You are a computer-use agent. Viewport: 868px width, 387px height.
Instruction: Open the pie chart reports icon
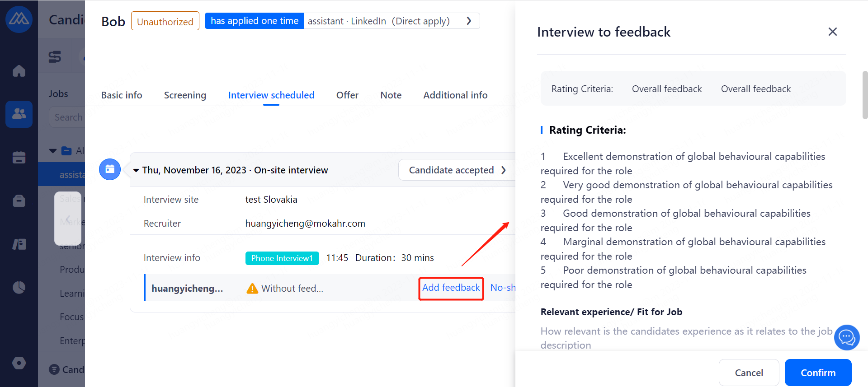tap(19, 287)
